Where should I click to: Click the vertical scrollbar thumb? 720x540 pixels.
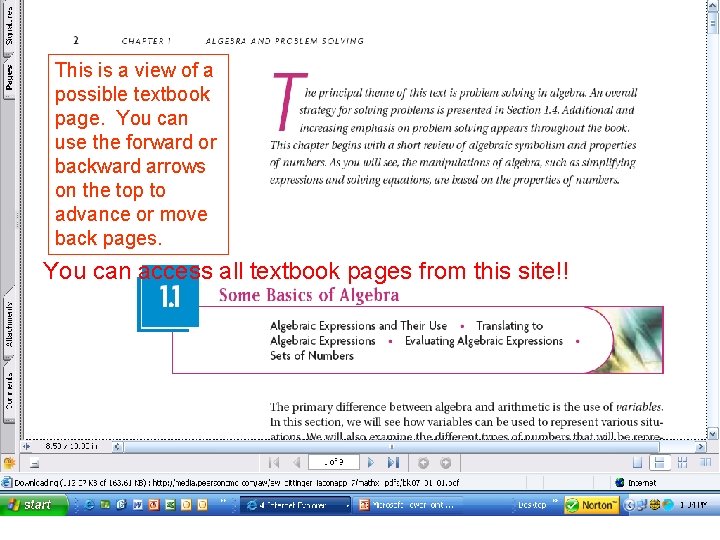coord(713,22)
